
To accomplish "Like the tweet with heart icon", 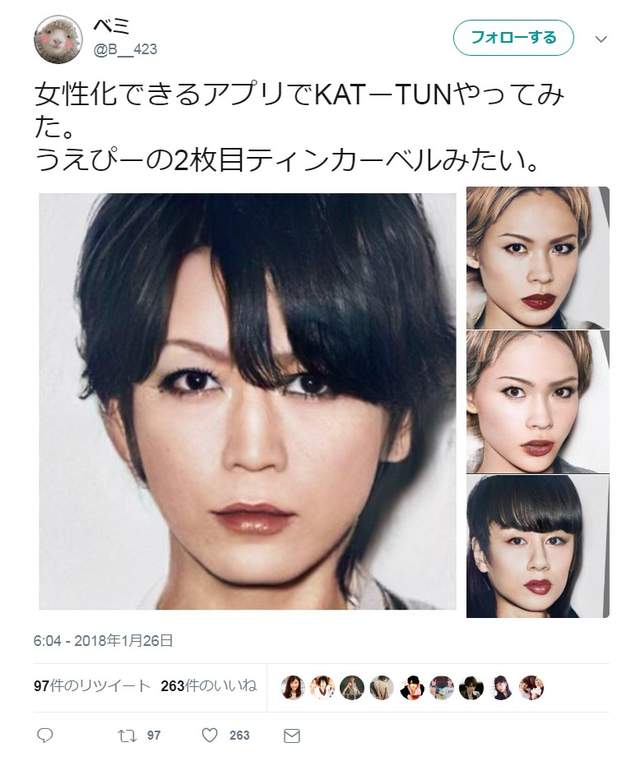I will point(209,735).
